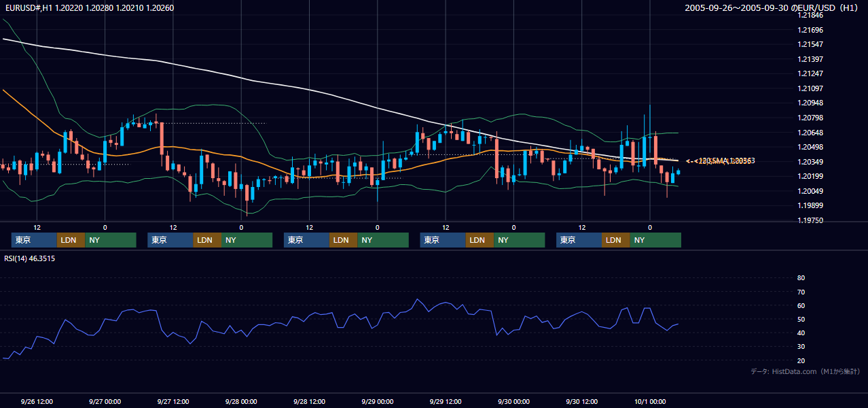Click the RSI scale label 30
The image size is (868, 408).
[x=801, y=347]
